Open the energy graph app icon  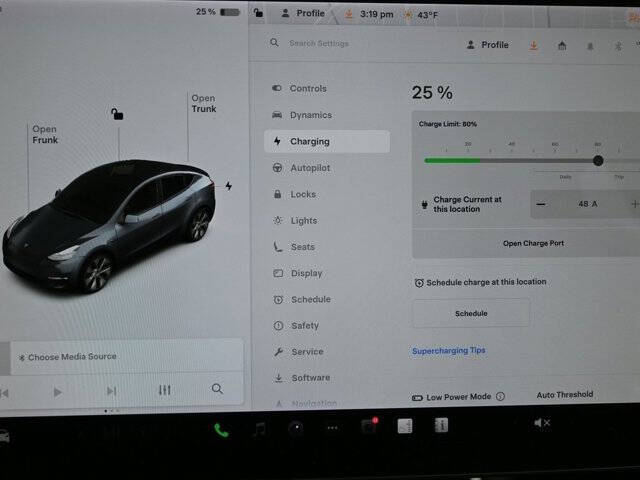405,426
